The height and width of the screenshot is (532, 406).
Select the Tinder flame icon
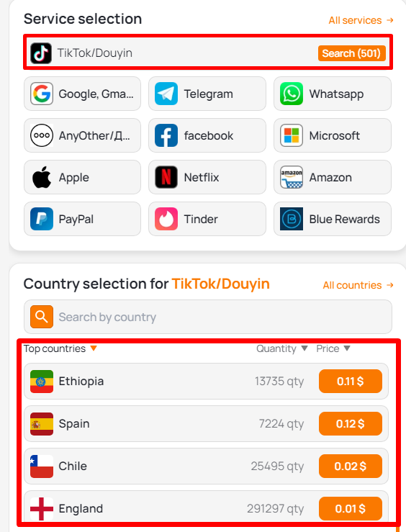tap(166, 219)
